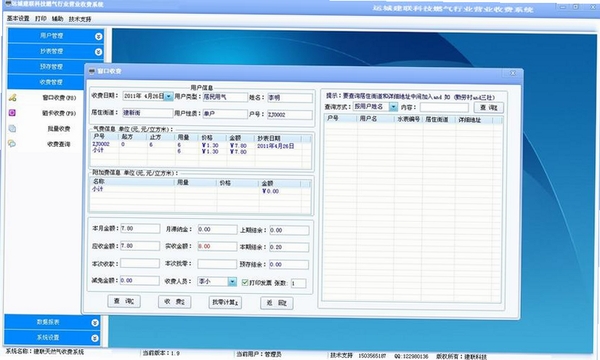The image size is (600, 360).
Task: Expand the 数据报表 chevron
Action: point(95,323)
